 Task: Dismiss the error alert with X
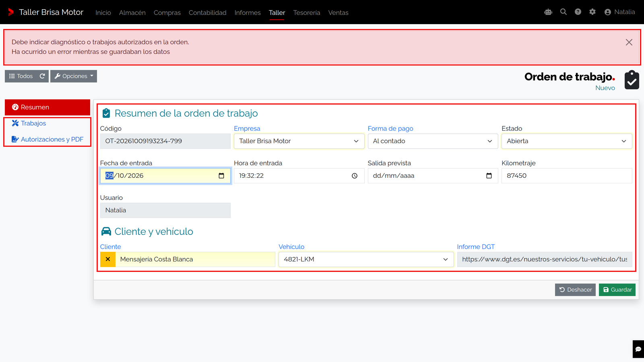point(629,42)
